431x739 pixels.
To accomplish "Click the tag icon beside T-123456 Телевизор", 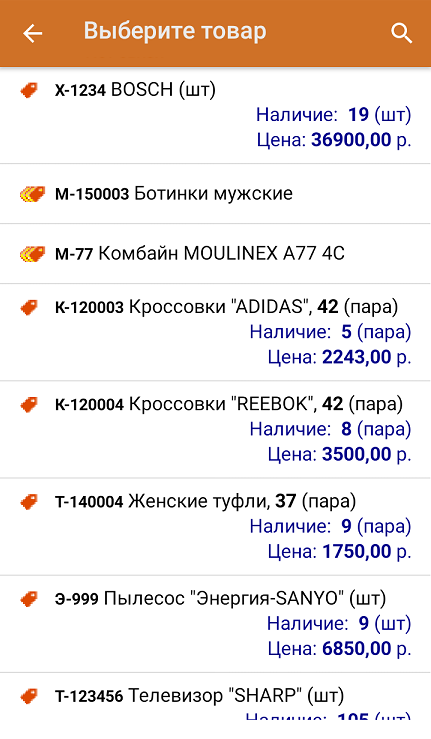I will (x=29, y=696).
